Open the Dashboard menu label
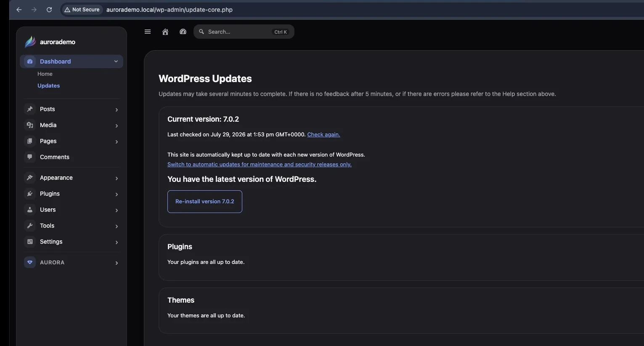Image resolution: width=644 pixels, height=346 pixels. (x=56, y=61)
